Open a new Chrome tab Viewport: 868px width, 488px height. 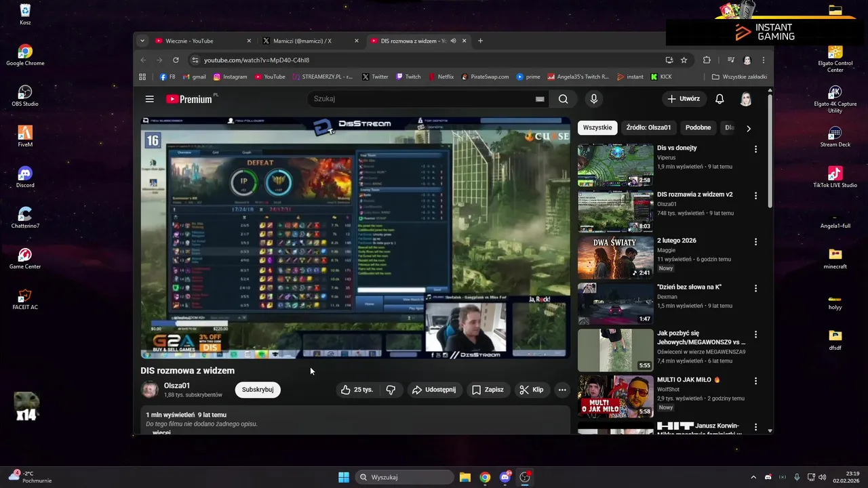(480, 41)
